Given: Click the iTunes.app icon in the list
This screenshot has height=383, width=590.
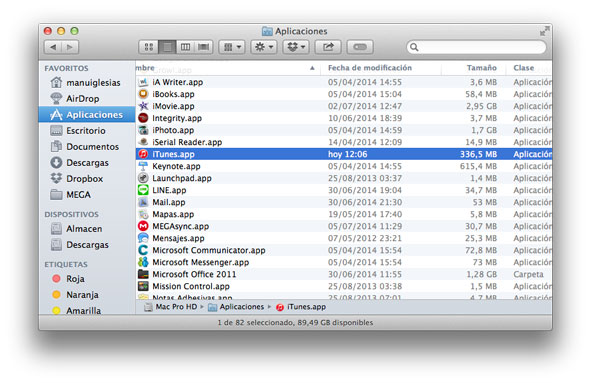Looking at the screenshot, I should point(143,154).
